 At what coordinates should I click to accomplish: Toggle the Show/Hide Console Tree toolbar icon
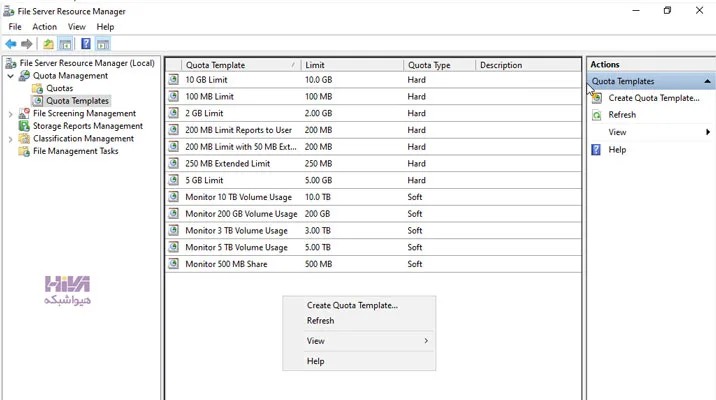point(65,44)
